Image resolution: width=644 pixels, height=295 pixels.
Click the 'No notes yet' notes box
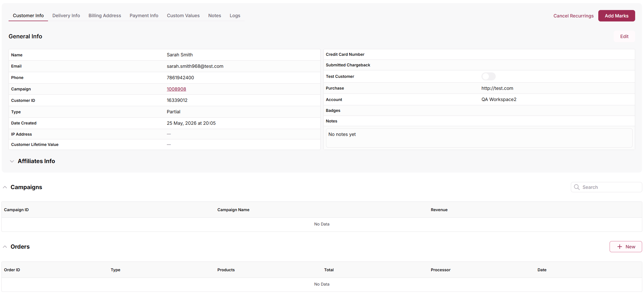[x=479, y=138]
